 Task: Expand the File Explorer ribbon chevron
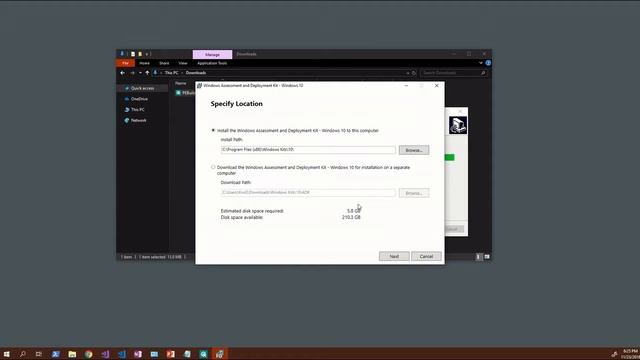481,63
